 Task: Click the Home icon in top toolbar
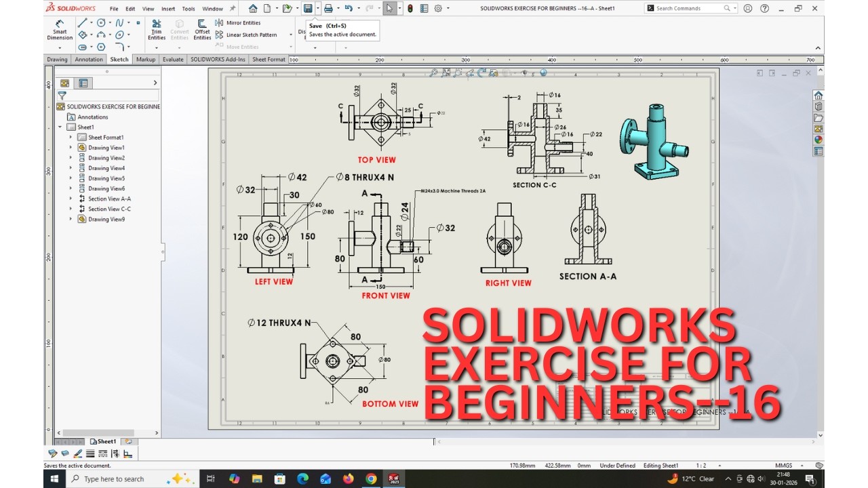tap(253, 8)
